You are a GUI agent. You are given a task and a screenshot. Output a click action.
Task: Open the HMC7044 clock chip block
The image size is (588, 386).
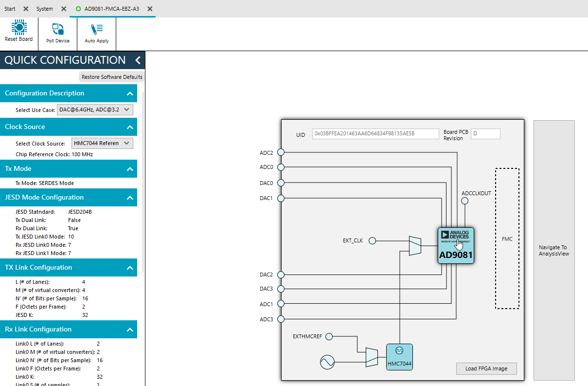[399, 357]
